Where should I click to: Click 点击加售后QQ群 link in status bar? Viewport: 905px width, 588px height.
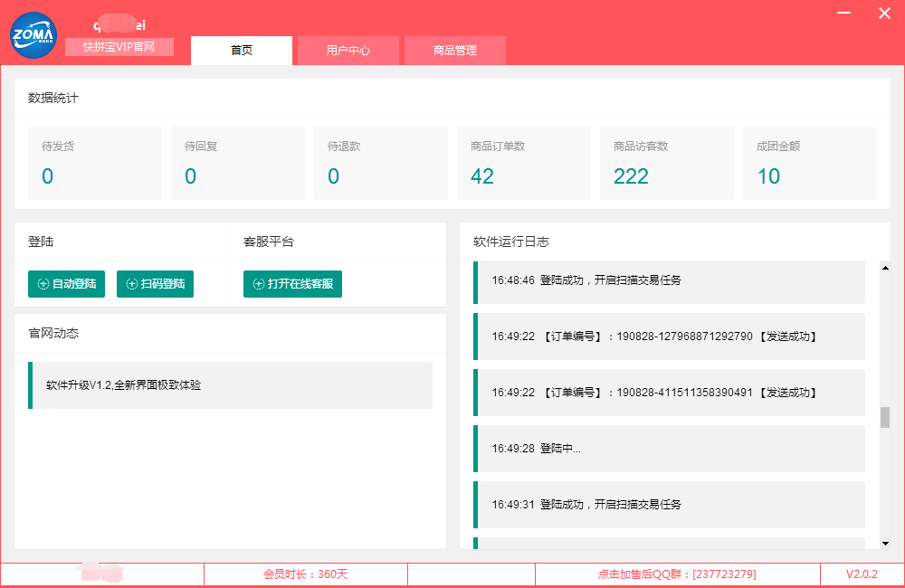tap(677, 574)
